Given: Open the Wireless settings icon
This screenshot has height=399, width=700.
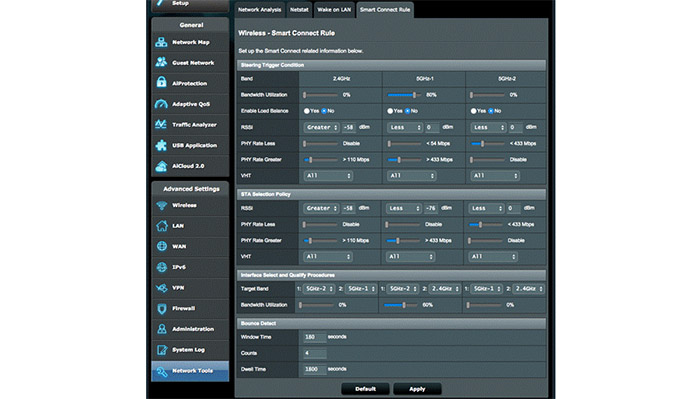Looking at the screenshot, I should click(x=162, y=205).
